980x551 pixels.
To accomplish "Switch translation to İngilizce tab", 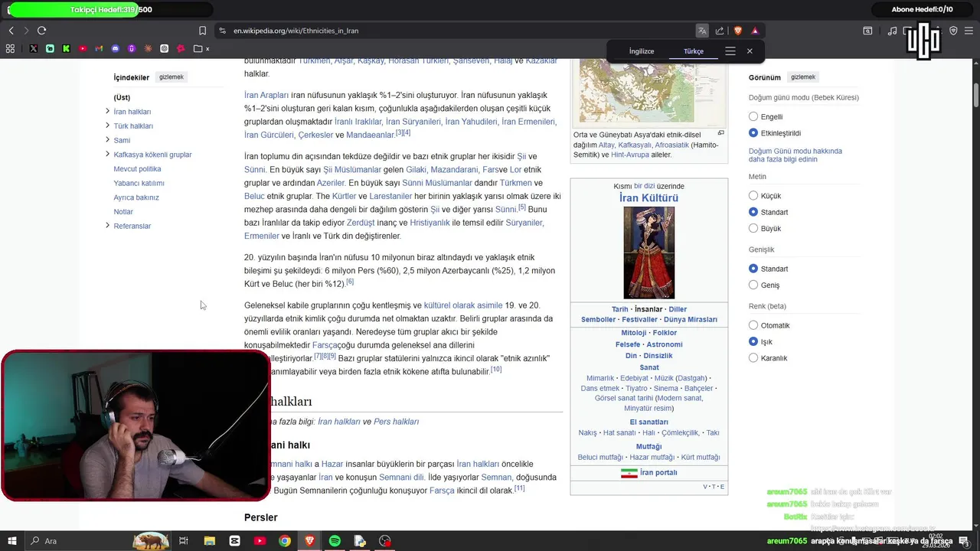I will click(x=642, y=51).
